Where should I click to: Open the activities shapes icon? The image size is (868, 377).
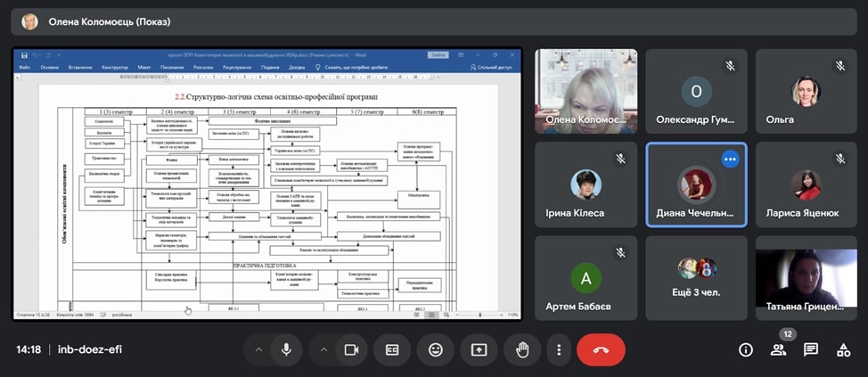(843, 349)
